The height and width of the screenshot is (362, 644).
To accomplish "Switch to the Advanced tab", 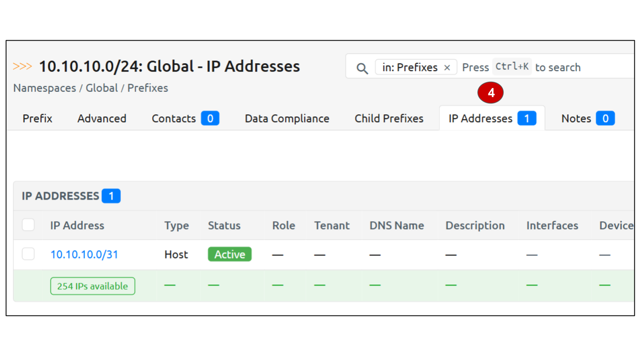I will click(x=102, y=119).
